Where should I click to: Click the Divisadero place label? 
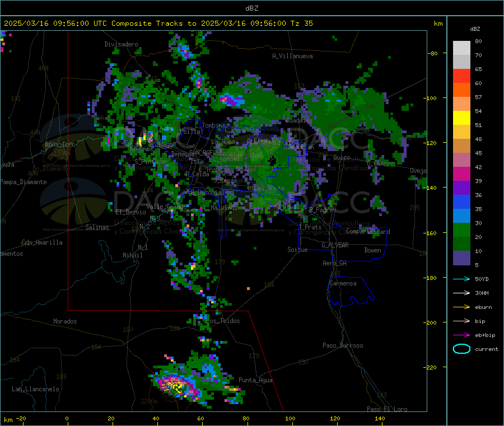click(x=121, y=44)
